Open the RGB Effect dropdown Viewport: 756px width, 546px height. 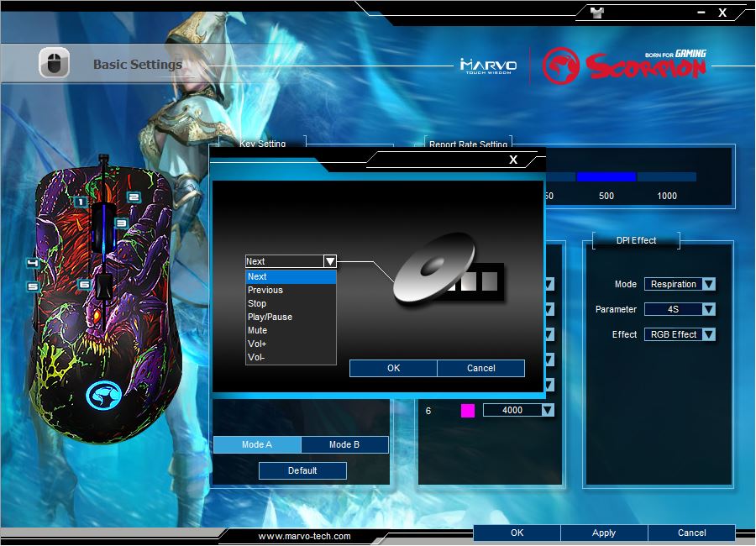[708, 334]
